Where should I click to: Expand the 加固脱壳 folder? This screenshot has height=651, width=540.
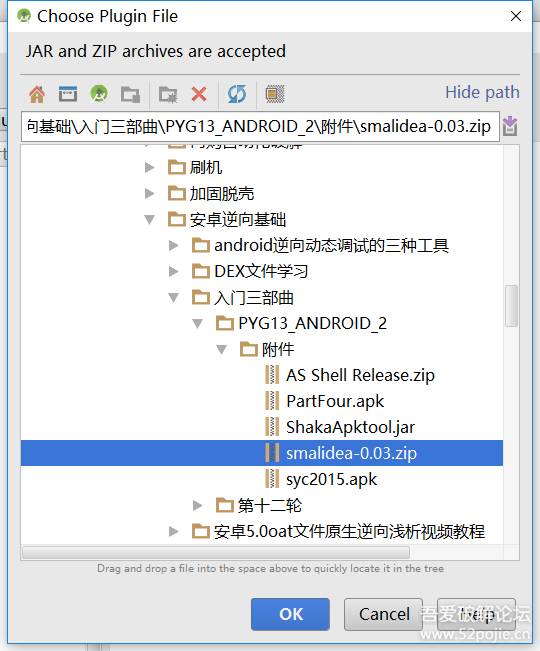click(x=149, y=193)
